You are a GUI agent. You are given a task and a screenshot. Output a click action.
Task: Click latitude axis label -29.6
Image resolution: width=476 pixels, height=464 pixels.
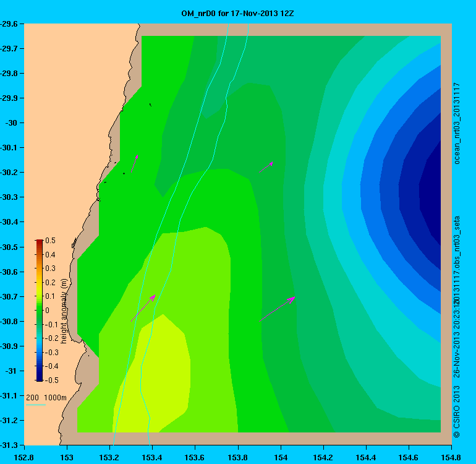(x=9, y=24)
